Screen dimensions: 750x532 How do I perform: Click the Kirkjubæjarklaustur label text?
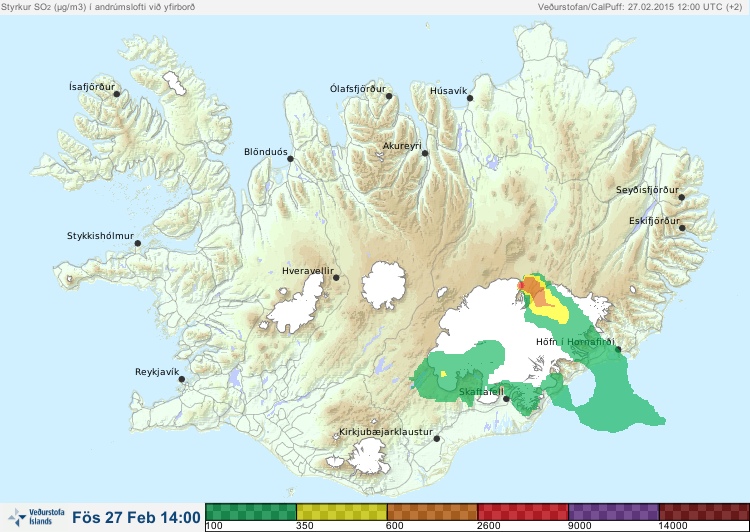[386, 432]
